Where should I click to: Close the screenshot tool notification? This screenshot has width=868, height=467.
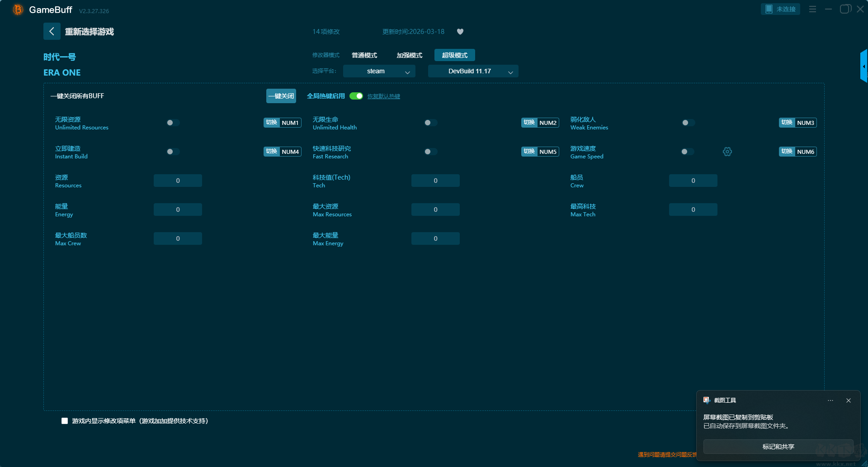849,400
